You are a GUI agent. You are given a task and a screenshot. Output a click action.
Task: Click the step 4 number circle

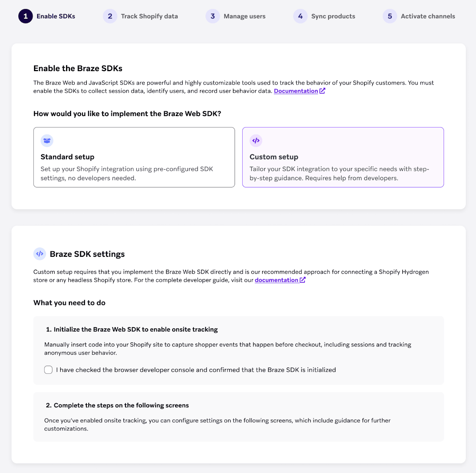300,16
